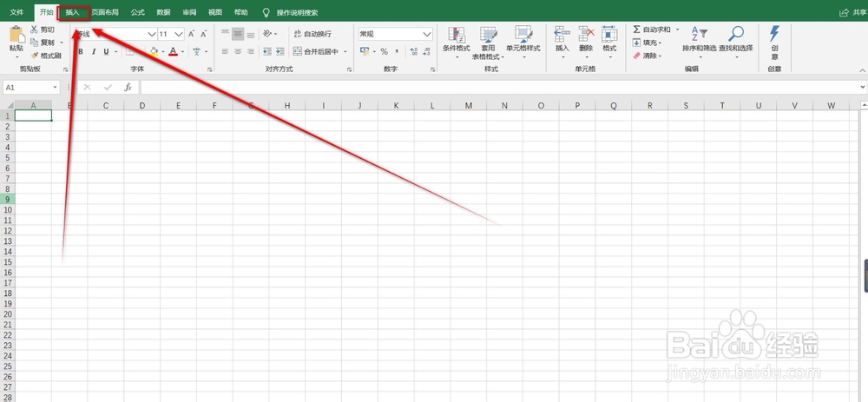The width and height of the screenshot is (868, 402).
Task: Click the Share (共享) button
Action: [x=852, y=12]
